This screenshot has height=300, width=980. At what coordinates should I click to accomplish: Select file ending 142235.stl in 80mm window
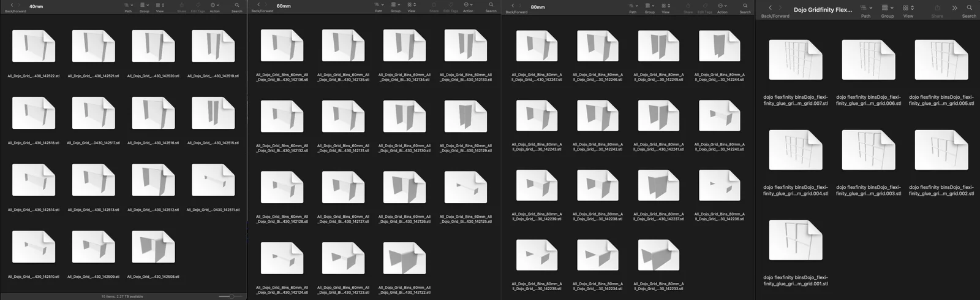click(x=537, y=255)
